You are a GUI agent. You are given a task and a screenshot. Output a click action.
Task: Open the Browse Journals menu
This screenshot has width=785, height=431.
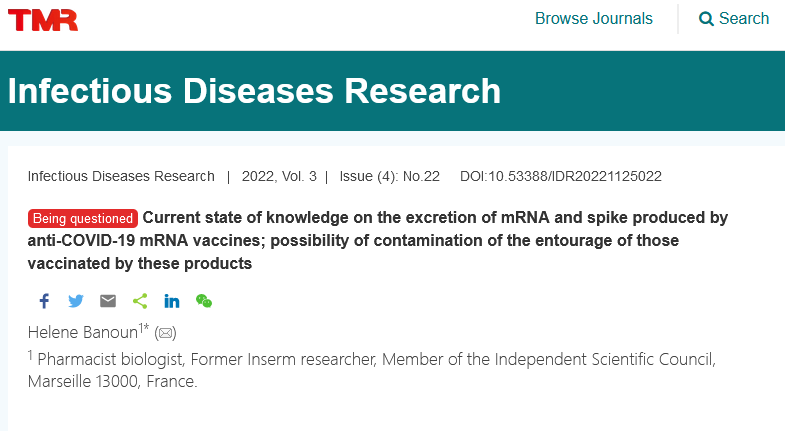(x=594, y=19)
